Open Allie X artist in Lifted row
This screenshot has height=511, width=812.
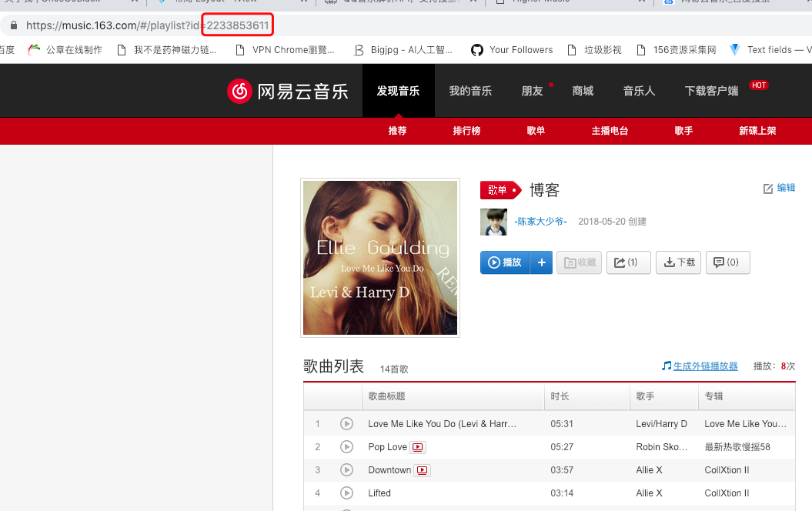pyautogui.click(x=649, y=493)
